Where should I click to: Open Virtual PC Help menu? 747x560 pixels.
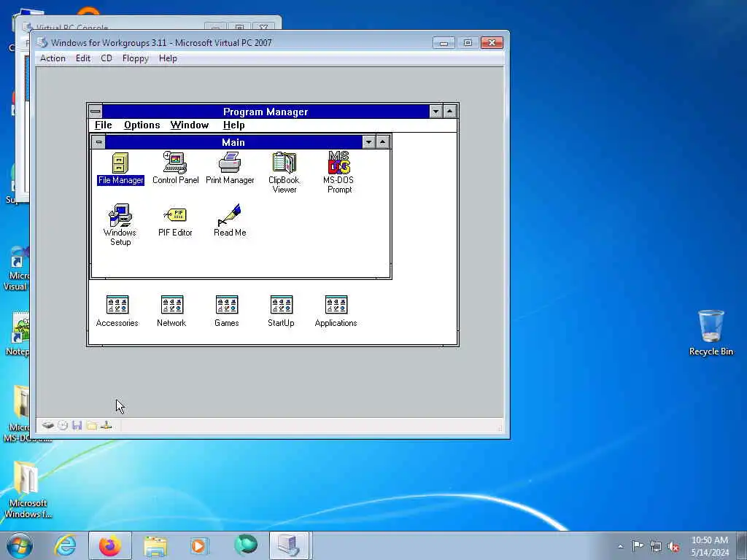click(168, 58)
